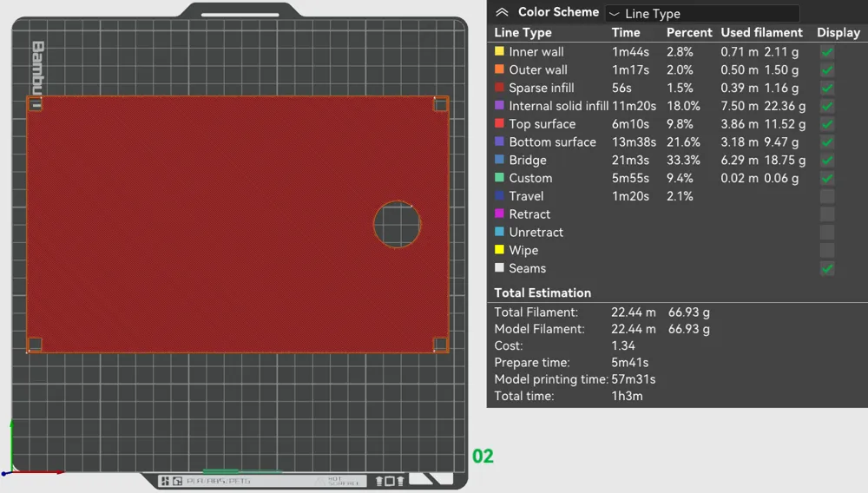Enable Travel display checkbox

pos(827,196)
